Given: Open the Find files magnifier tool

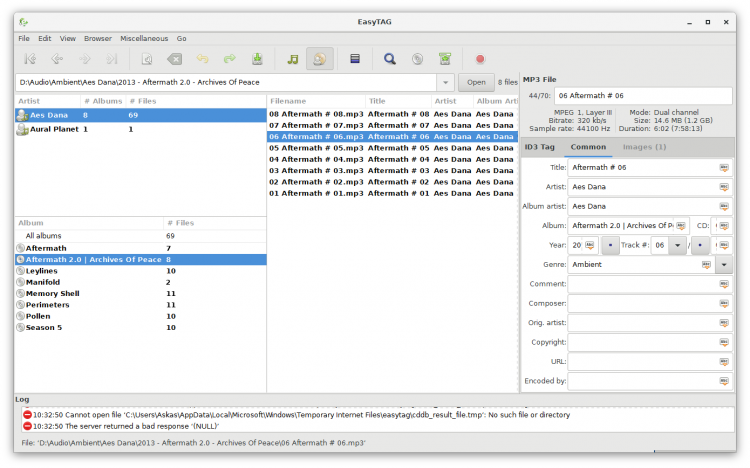Looking at the screenshot, I should (390, 60).
